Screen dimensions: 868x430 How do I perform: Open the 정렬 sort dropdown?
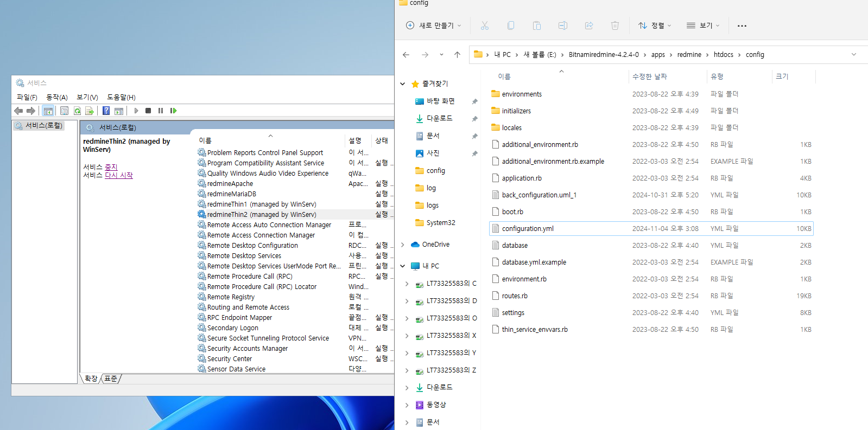pos(655,25)
